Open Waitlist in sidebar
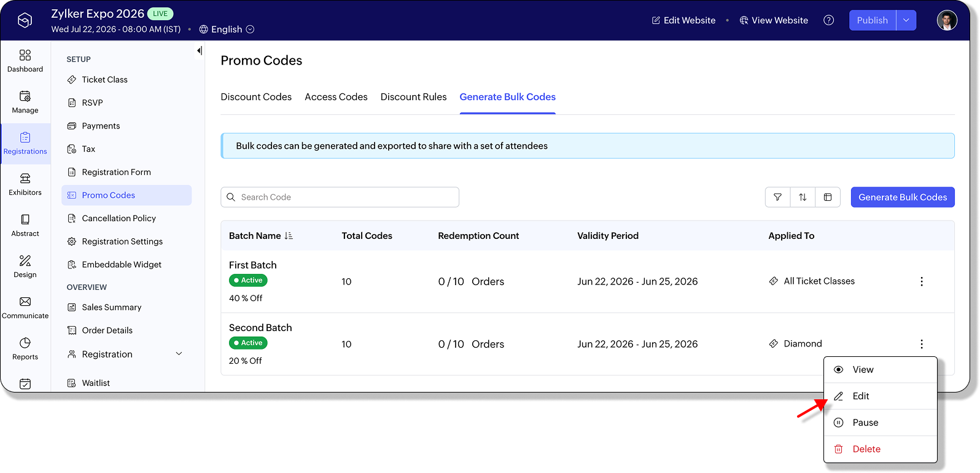The image size is (980, 473). point(126,383)
